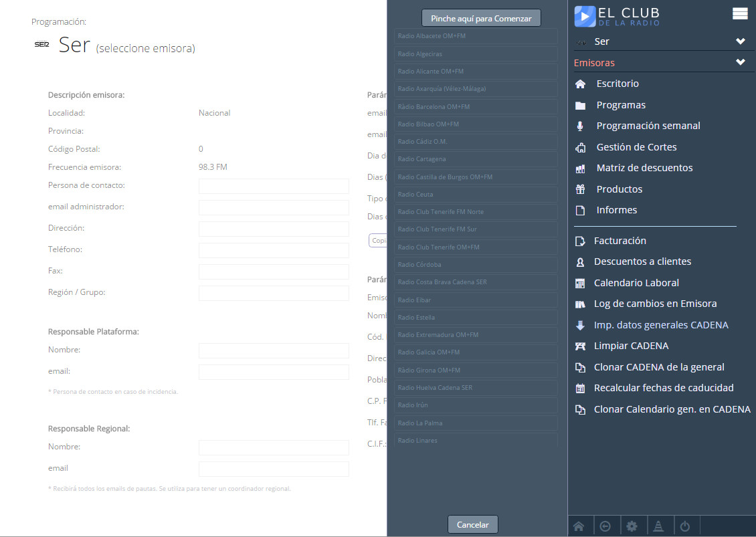Click the Escritorio home icon
Image resolution: width=756 pixels, height=537 pixels.
click(x=580, y=84)
